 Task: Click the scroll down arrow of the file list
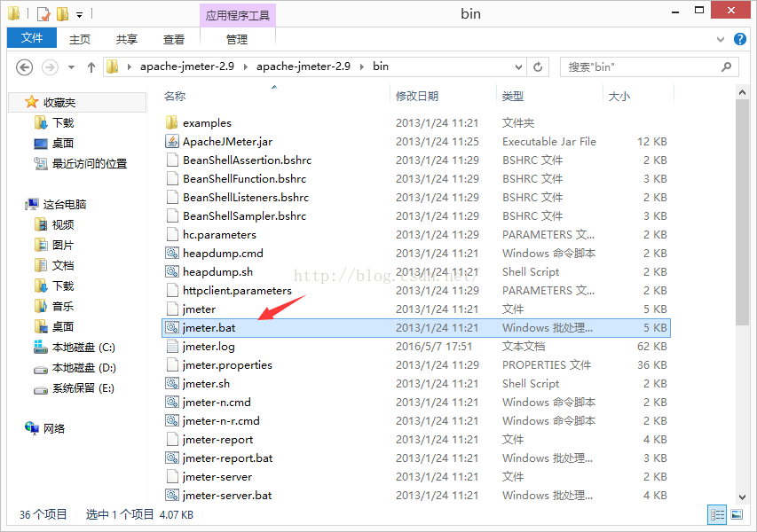[x=743, y=497]
